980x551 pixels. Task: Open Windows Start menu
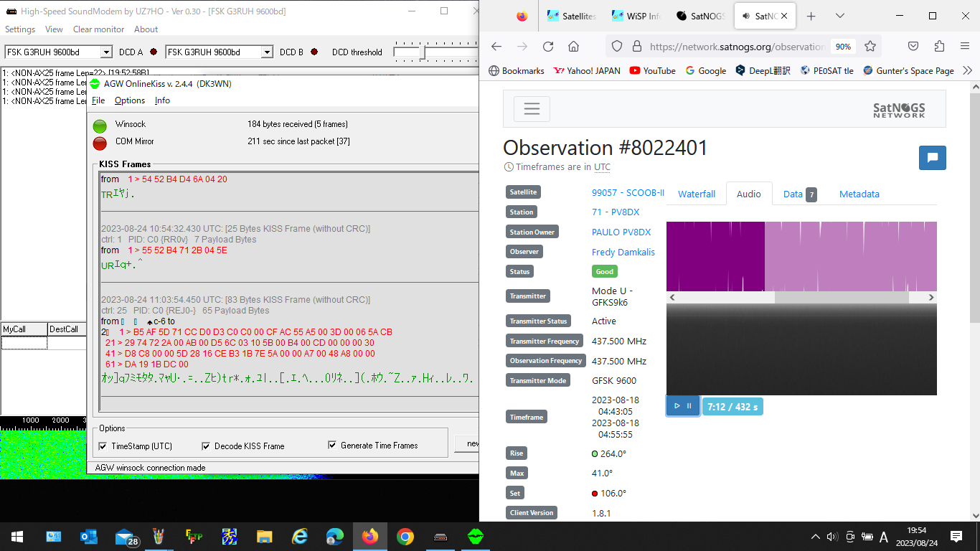pos(17,537)
